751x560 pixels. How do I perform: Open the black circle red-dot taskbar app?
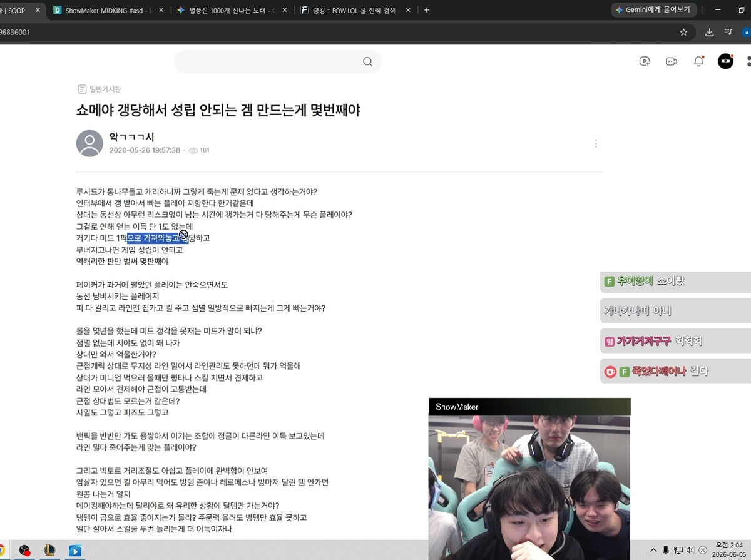[24, 551]
